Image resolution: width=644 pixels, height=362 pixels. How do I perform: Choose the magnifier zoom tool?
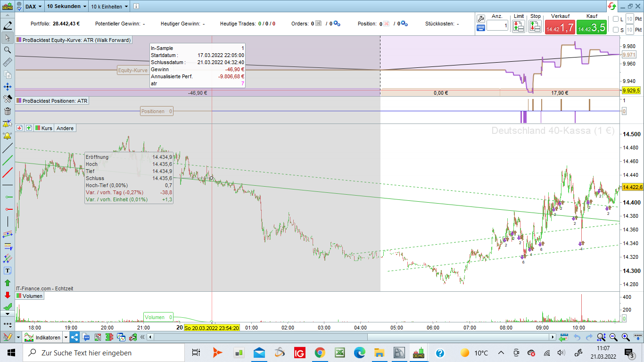8,50
